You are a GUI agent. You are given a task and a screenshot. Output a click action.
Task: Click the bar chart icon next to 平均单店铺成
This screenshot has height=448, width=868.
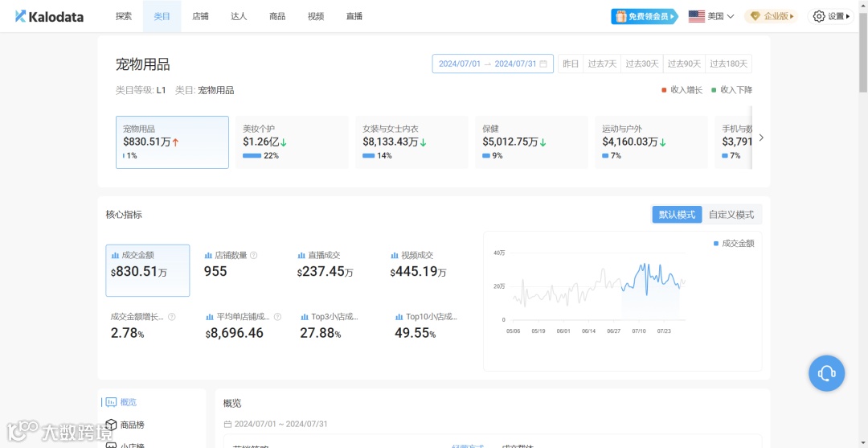(209, 317)
